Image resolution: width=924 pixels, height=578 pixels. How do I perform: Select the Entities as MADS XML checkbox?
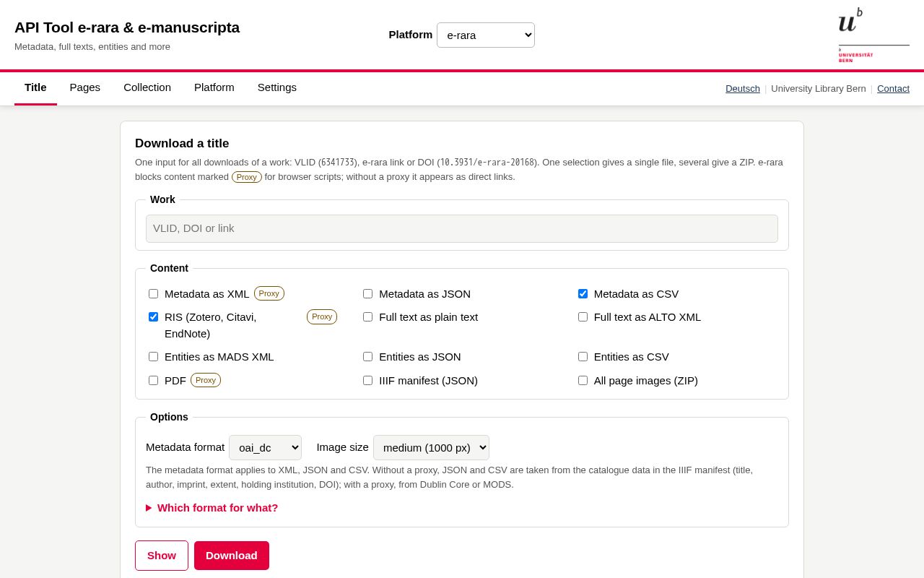click(x=154, y=357)
